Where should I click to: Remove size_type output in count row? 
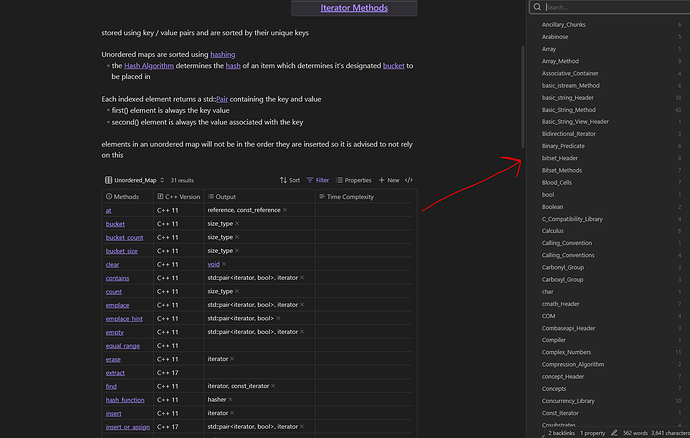click(237, 291)
